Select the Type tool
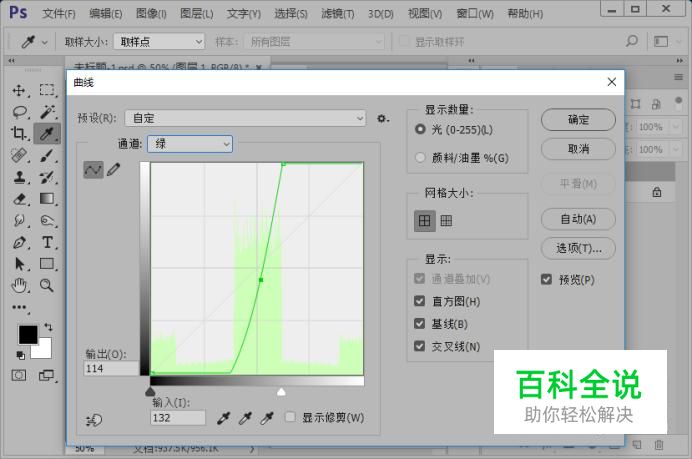 pyautogui.click(x=47, y=242)
